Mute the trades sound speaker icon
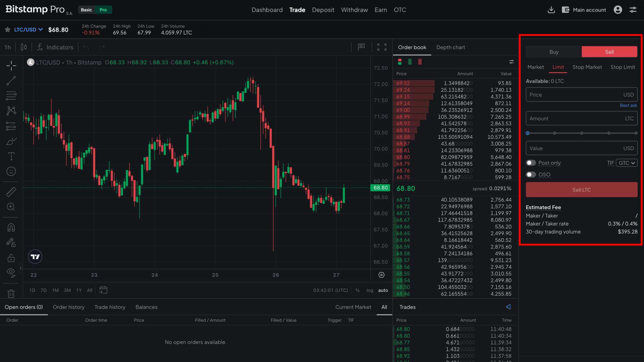Screen dimensions: 644x362 pos(509,307)
